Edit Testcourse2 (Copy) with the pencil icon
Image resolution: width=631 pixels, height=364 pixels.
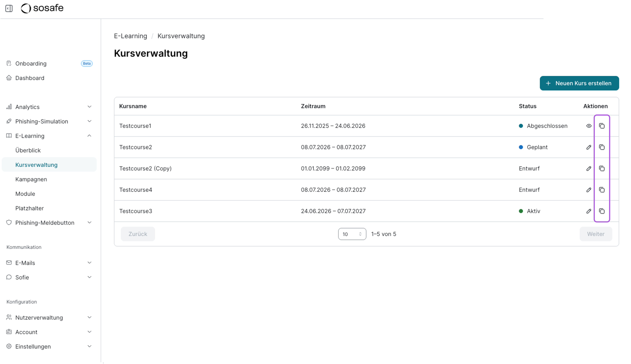click(589, 168)
